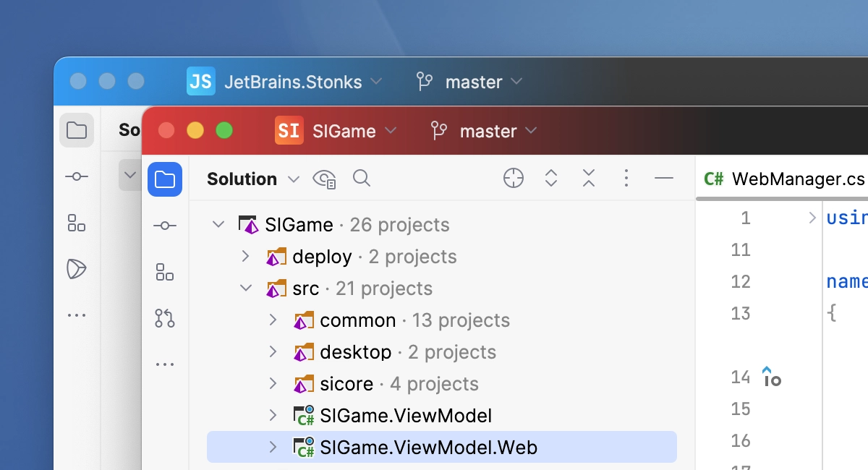
Task: Show more tools in JetBrains.Stonks sidebar
Action: (x=77, y=315)
